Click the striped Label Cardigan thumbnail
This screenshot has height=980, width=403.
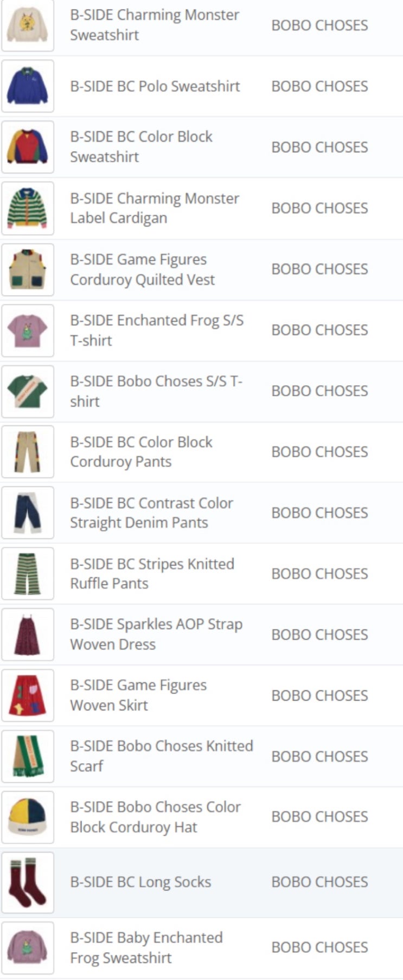pyautogui.click(x=28, y=208)
